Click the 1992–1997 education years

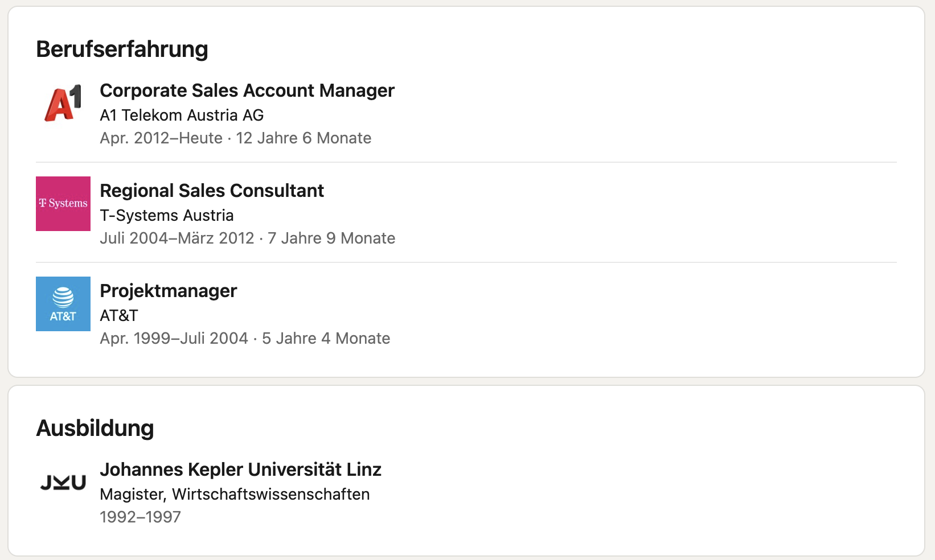(140, 517)
